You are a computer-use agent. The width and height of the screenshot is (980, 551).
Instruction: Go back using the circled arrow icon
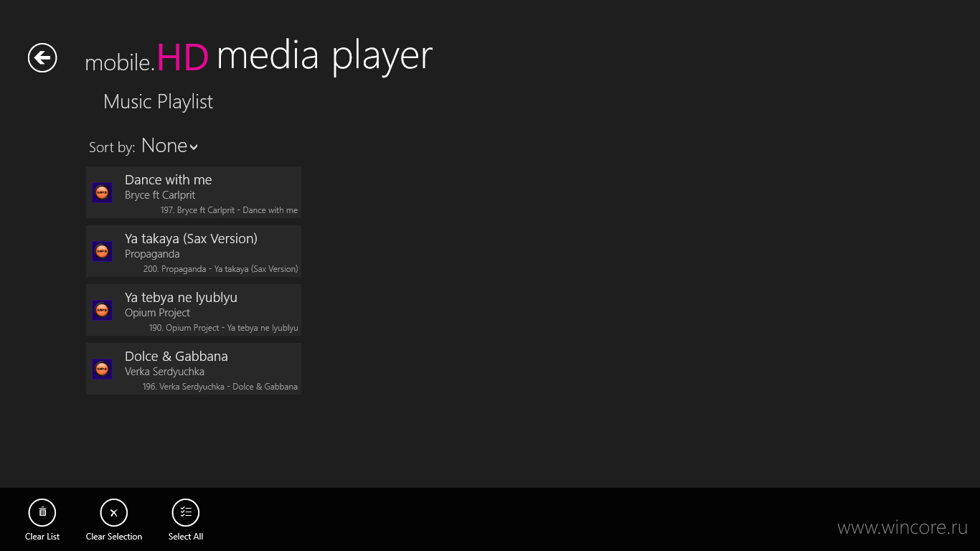(x=42, y=57)
